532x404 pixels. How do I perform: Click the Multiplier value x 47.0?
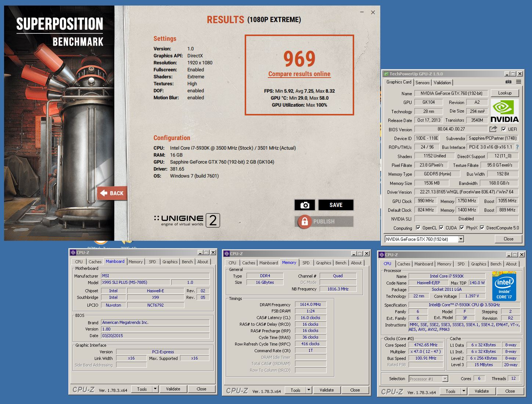[426, 352]
